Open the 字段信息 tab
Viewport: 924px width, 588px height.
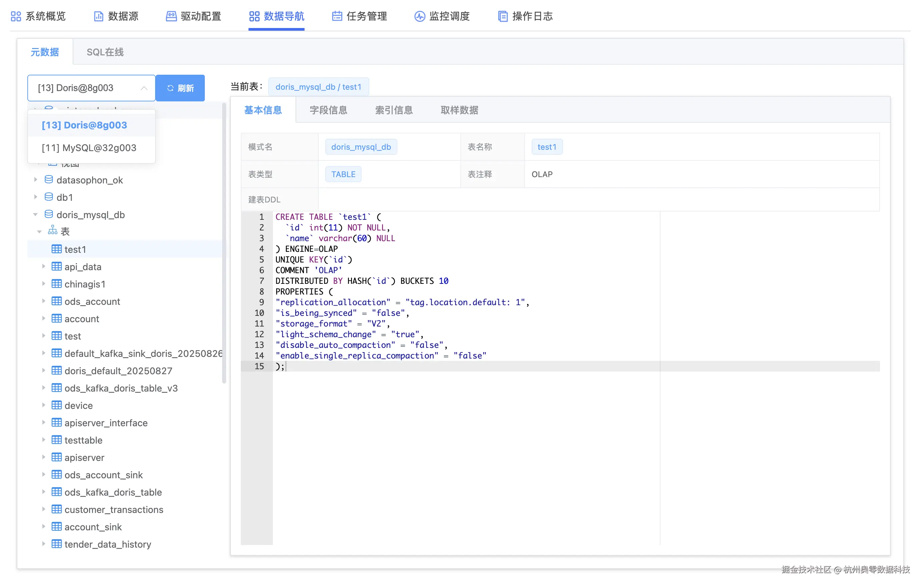(x=328, y=110)
